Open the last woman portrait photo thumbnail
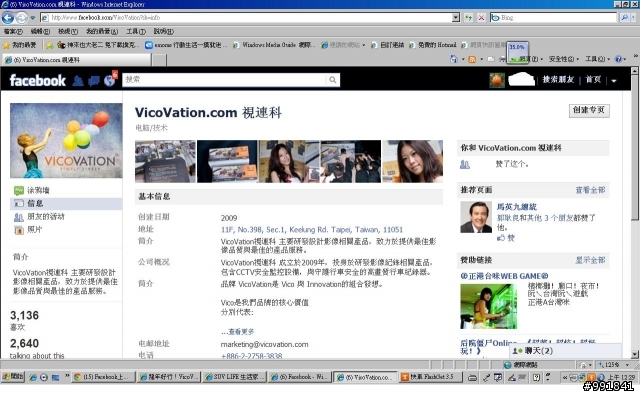Screen dimensions: 640x394 point(412,161)
